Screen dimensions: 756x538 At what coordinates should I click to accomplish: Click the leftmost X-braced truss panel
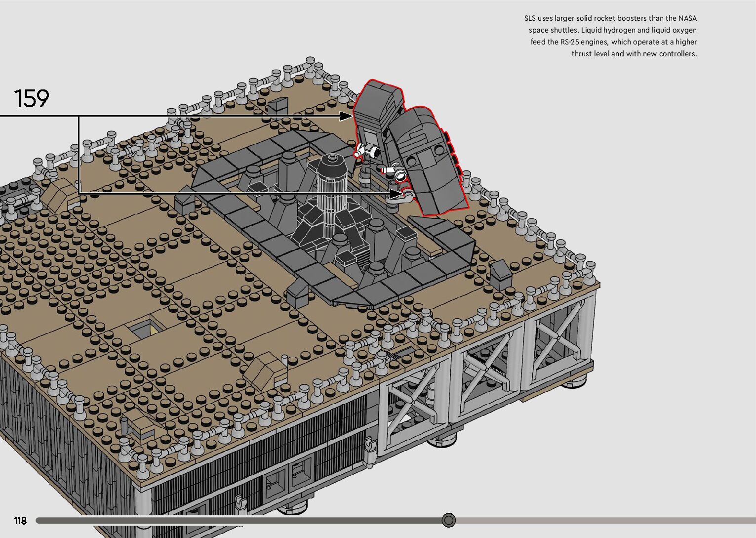click(413, 401)
